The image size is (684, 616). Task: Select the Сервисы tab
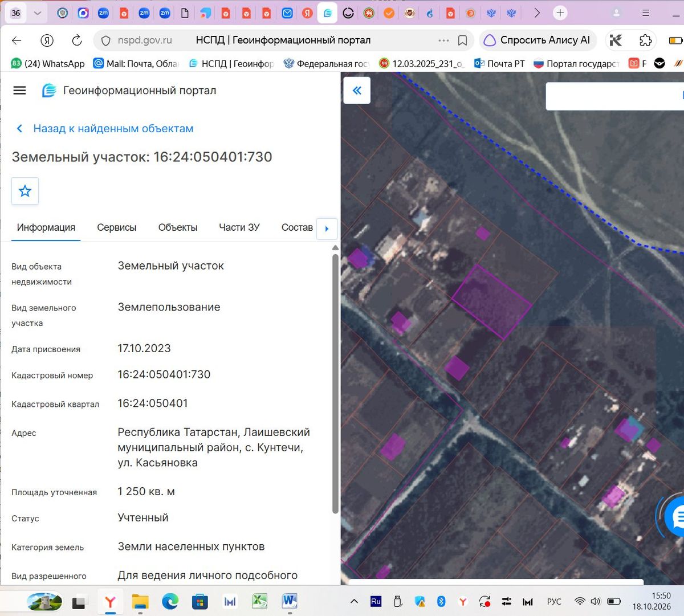point(117,227)
